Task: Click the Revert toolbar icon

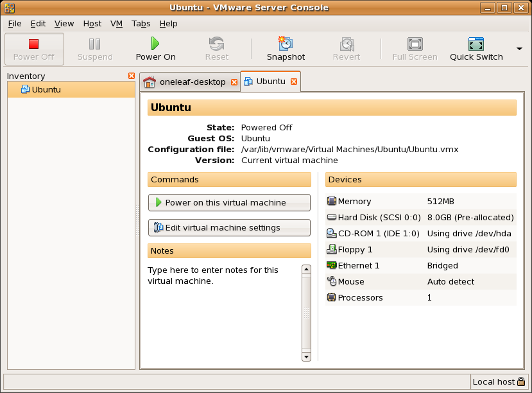Action: [x=347, y=44]
